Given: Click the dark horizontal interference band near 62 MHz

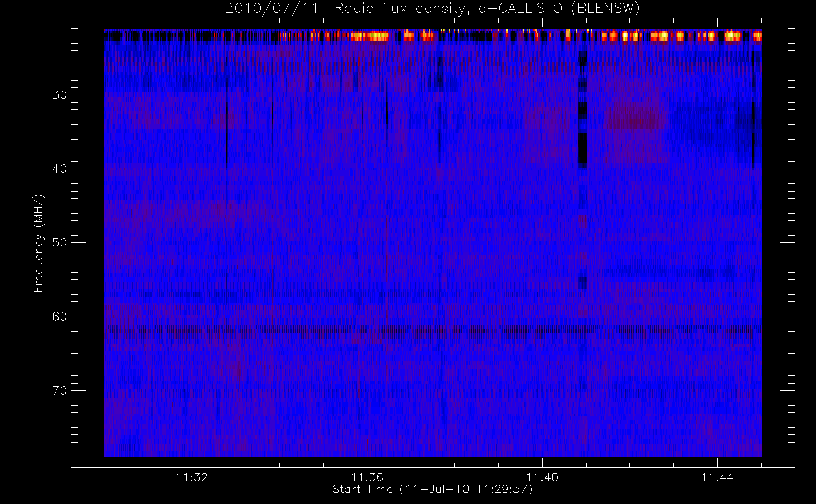Looking at the screenshot, I should click(x=433, y=329).
